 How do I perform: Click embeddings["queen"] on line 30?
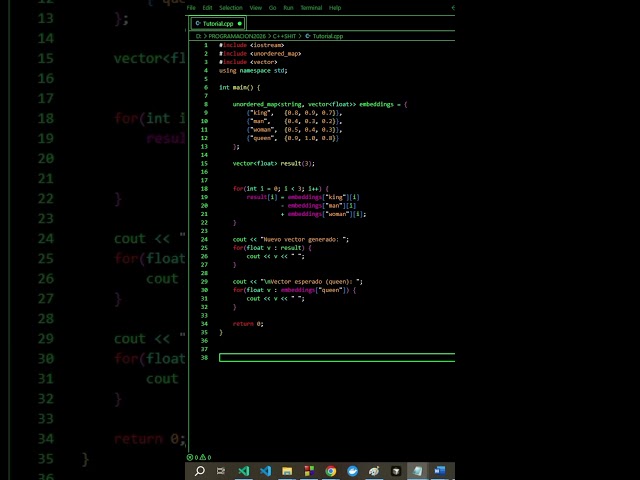[x=315, y=290]
